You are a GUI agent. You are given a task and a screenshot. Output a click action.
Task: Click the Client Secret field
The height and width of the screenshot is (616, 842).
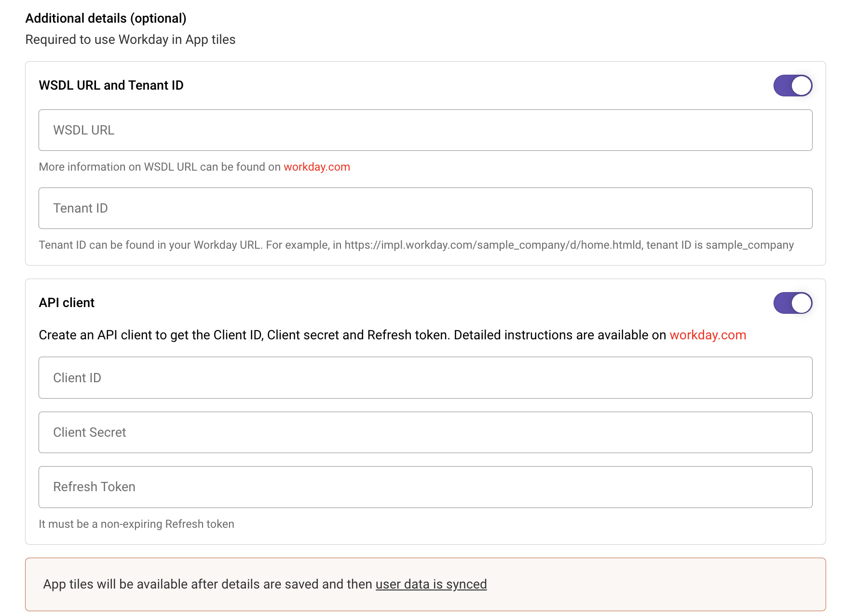pyautogui.click(x=425, y=432)
